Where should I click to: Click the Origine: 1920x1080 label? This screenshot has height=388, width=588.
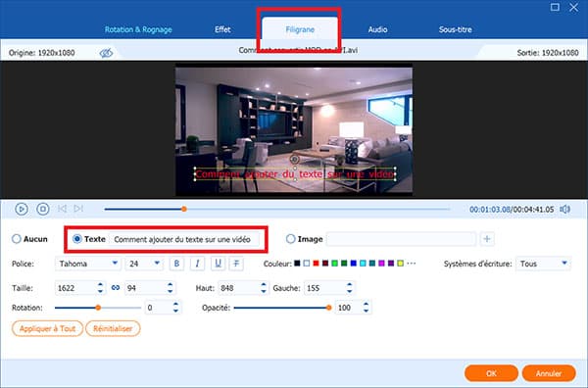coord(41,53)
